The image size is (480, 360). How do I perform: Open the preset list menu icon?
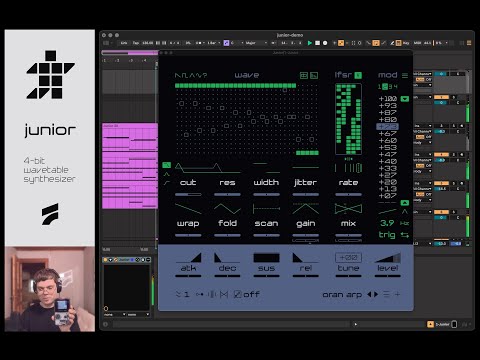[386, 294]
